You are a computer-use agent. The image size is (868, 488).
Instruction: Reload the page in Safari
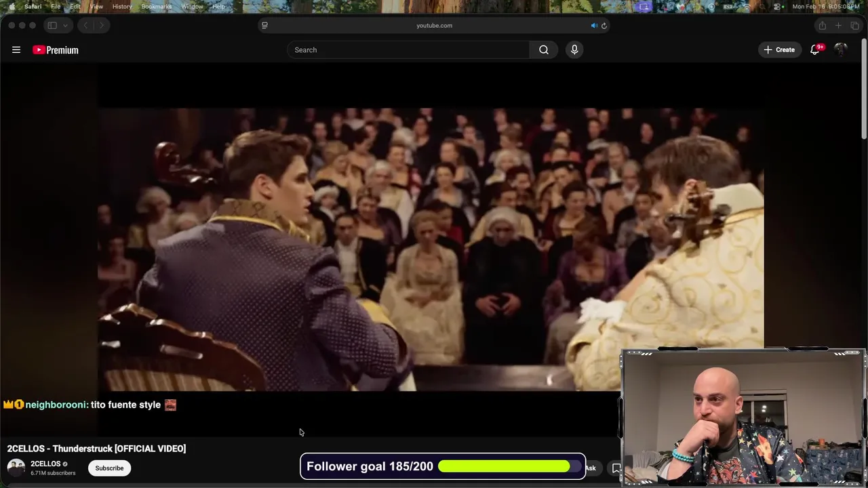click(x=604, y=25)
